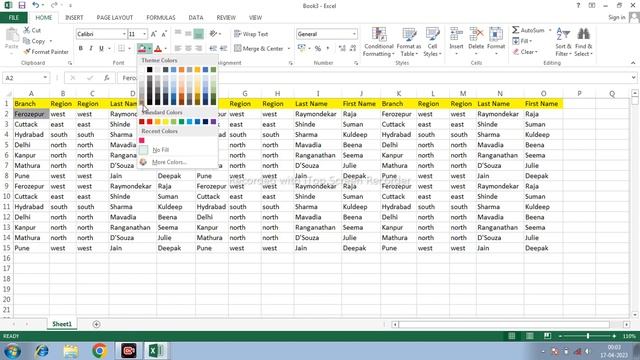Launch Google Chrome from the taskbar

(99, 351)
